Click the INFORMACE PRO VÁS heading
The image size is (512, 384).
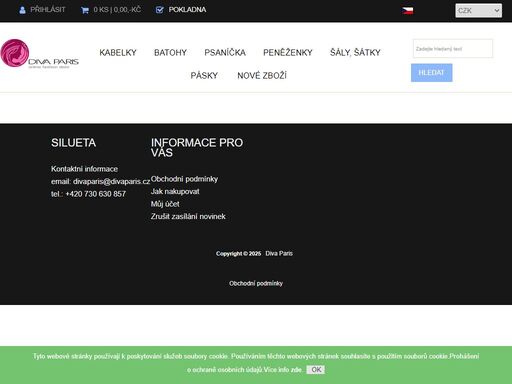tap(197, 147)
